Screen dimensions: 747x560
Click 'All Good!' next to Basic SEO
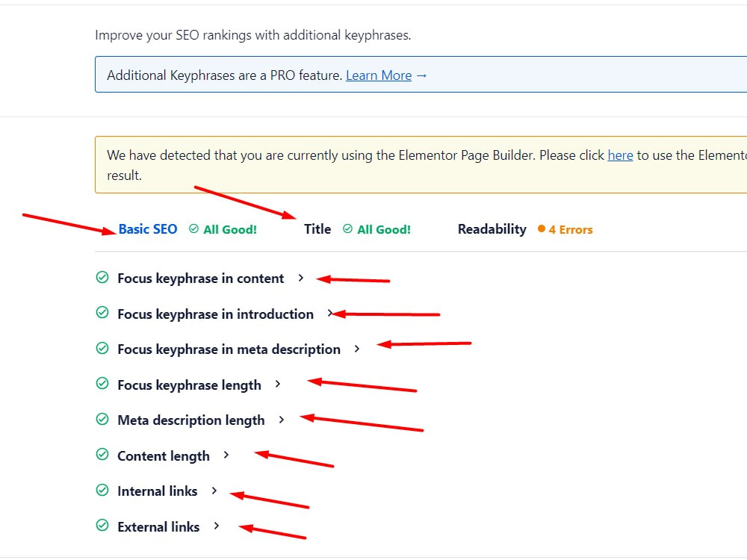click(x=229, y=229)
